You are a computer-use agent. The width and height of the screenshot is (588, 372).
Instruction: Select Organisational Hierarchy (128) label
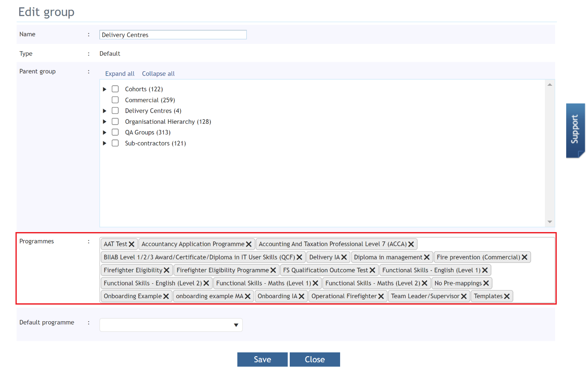click(168, 122)
